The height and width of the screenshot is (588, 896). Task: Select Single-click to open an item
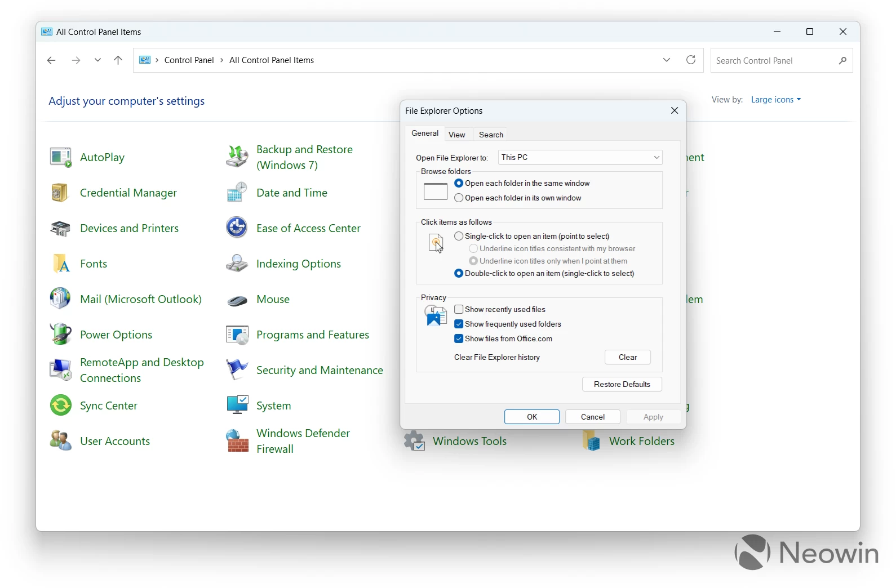click(x=459, y=236)
